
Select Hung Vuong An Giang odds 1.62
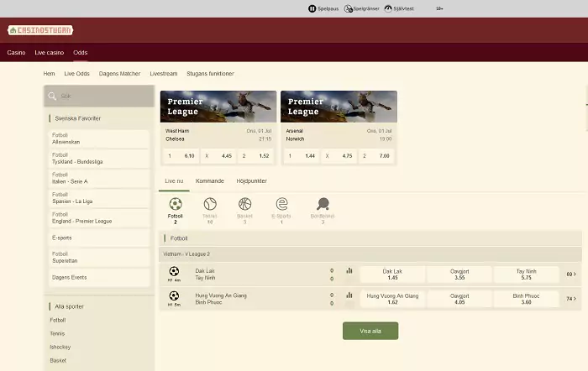(x=392, y=299)
